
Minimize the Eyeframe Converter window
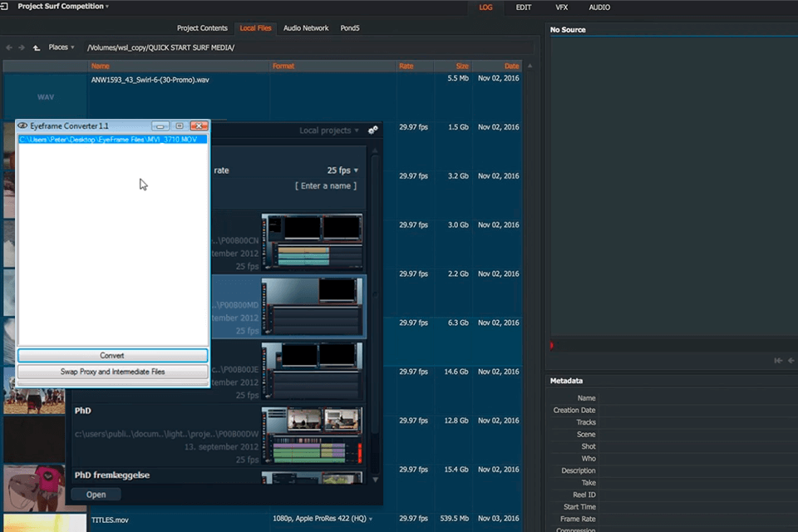click(x=160, y=126)
